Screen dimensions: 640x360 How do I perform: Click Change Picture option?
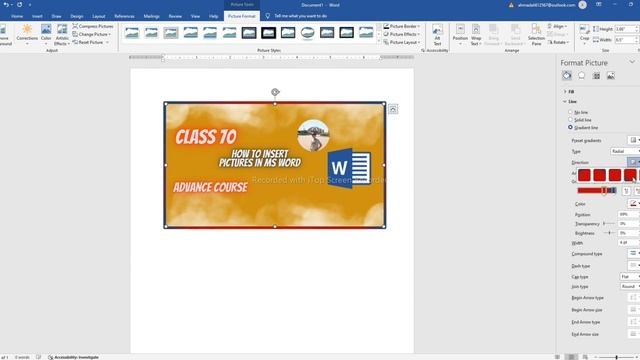pos(92,34)
